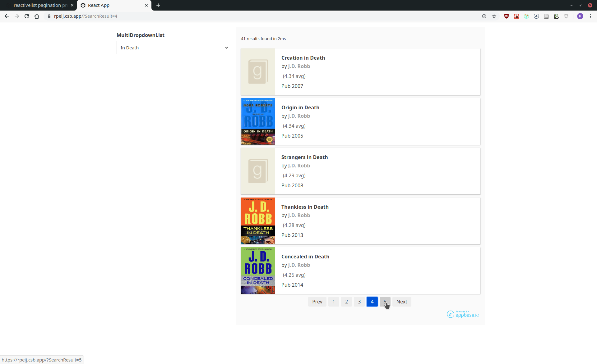Open the Creation in Death title

click(303, 58)
